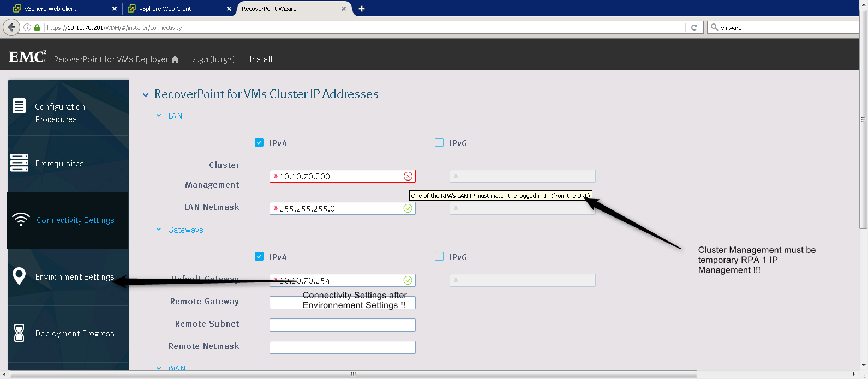Focus the Cluster Management IPv4 address field
The height and width of the screenshot is (379, 868).
point(343,176)
